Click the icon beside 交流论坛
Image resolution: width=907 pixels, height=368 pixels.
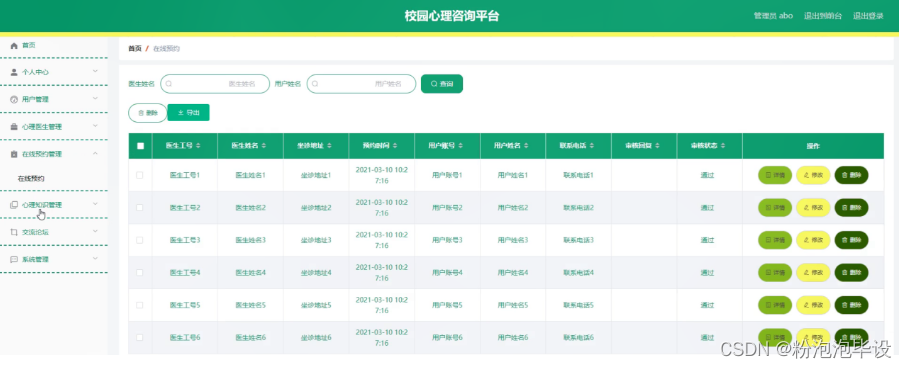click(x=14, y=232)
